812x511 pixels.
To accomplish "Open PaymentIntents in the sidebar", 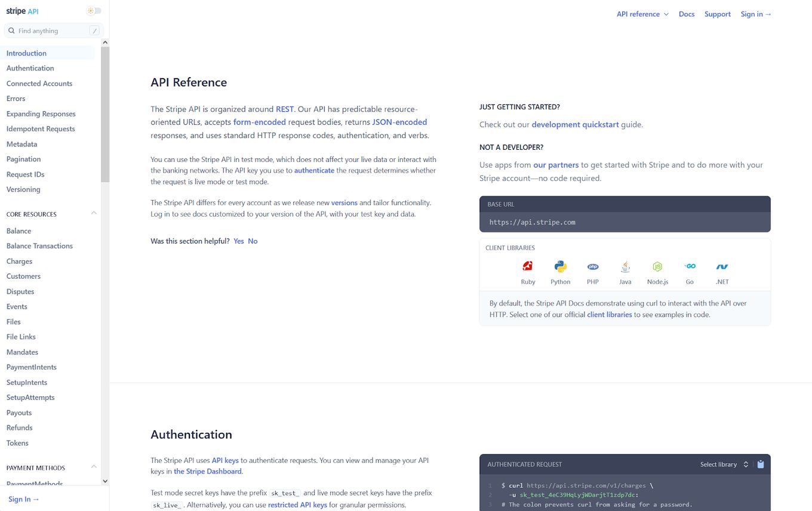I will point(32,367).
